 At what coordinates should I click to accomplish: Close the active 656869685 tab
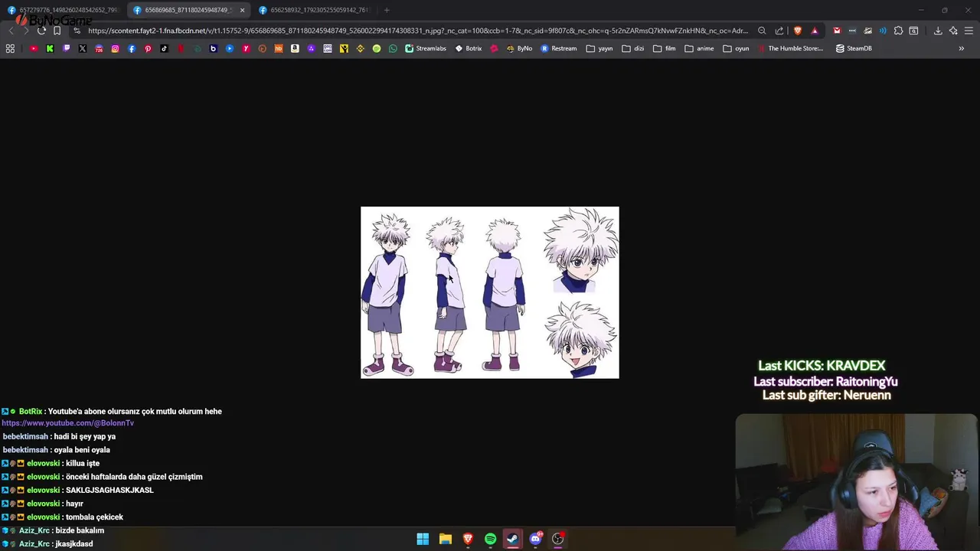click(242, 10)
